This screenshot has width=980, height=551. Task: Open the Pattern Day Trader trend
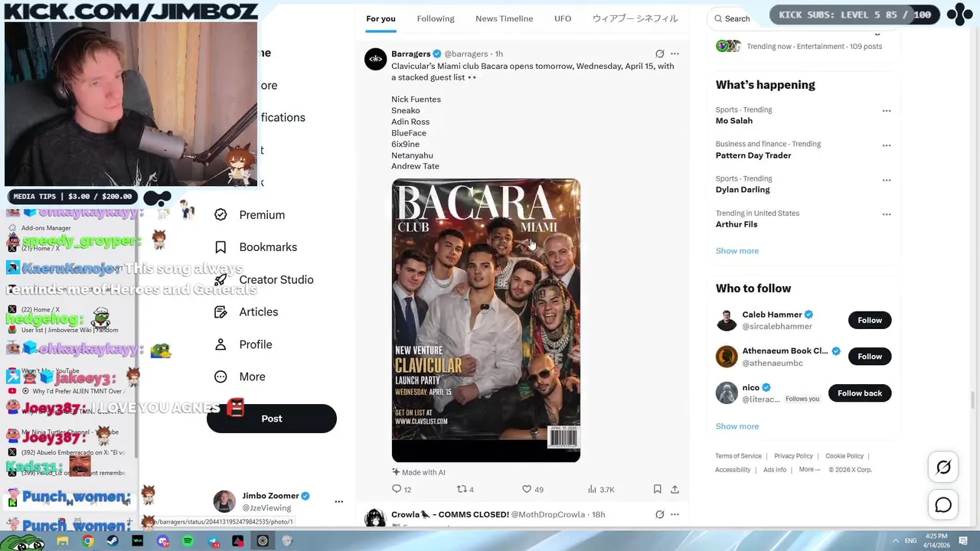click(753, 155)
